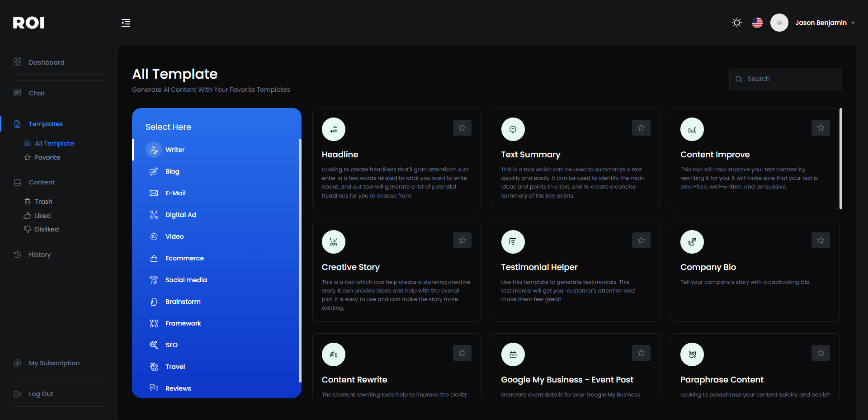This screenshot has width=868, height=420.
Task: Toggle light mode with the sun icon
Action: [x=737, y=23]
